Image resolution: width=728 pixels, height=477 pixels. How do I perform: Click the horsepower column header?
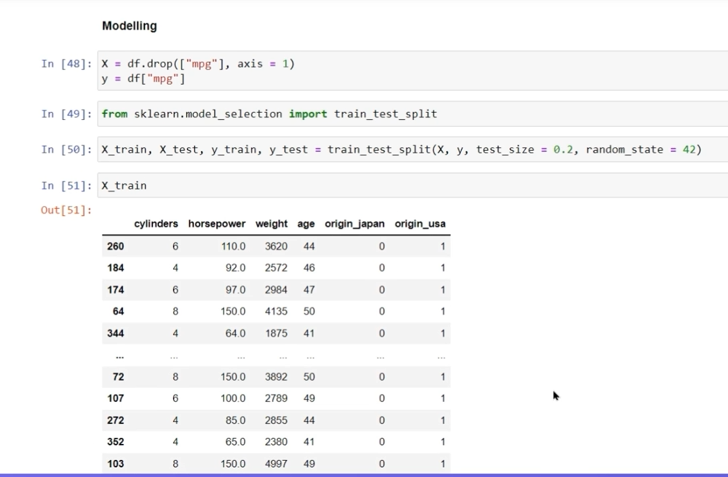[217, 224]
